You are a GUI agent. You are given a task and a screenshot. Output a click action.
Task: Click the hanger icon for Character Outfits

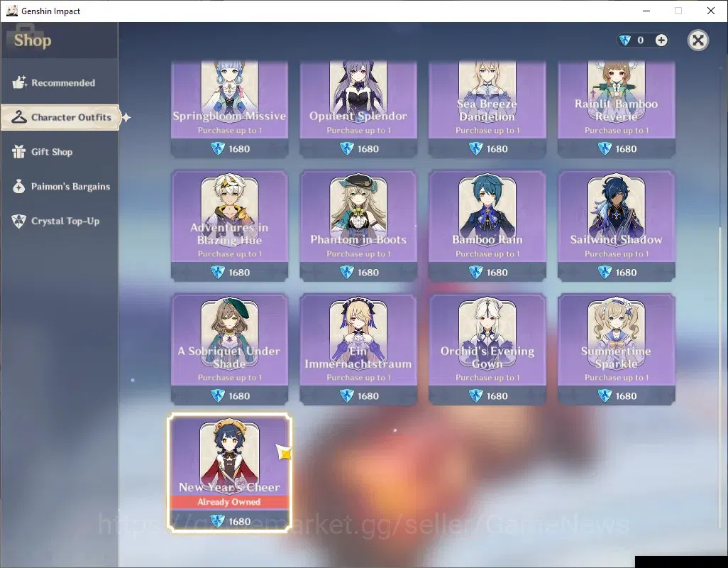[19, 117]
